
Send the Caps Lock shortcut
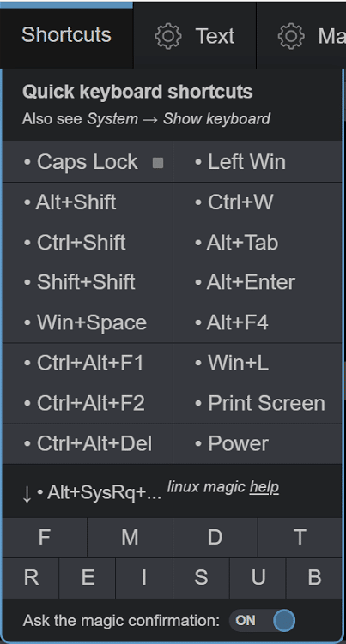(x=88, y=162)
